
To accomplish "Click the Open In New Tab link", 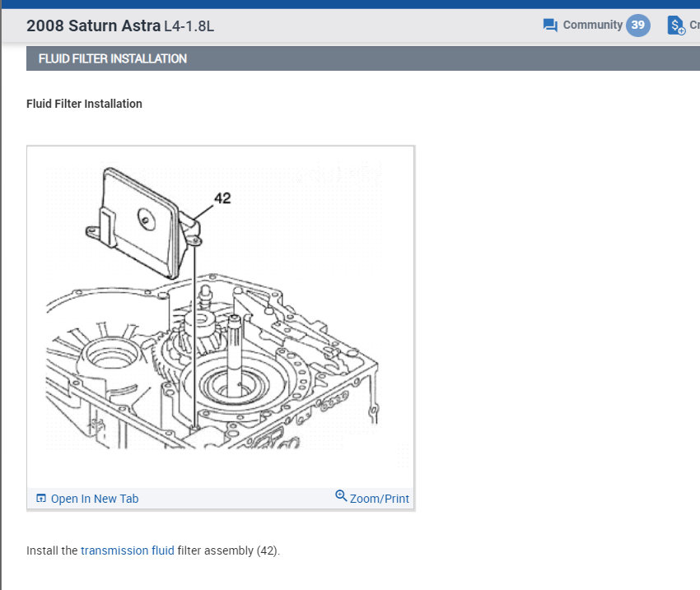I will 95,498.
